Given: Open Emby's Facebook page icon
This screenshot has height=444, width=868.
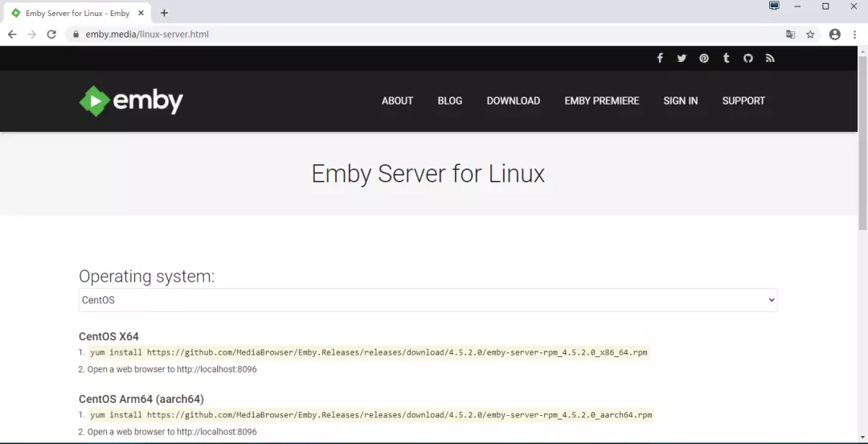Looking at the screenshot, I should [659, 58].
